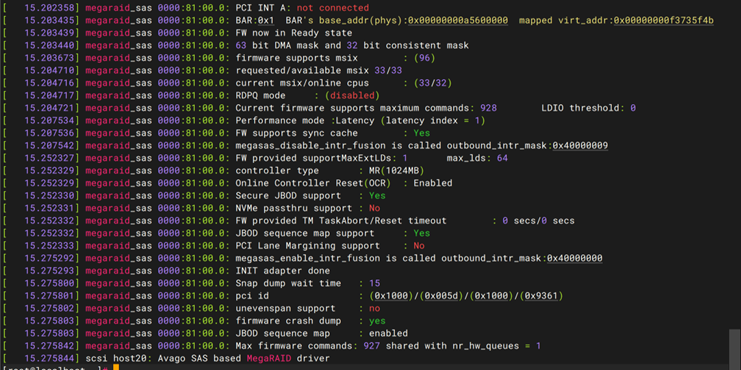Click 'JBOD sequence map : enabled' value
741x370 pixels.
[388, 333]
